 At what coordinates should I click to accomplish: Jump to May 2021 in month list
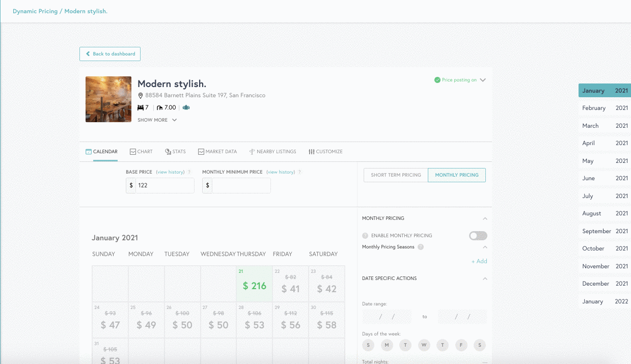(605, 161)
